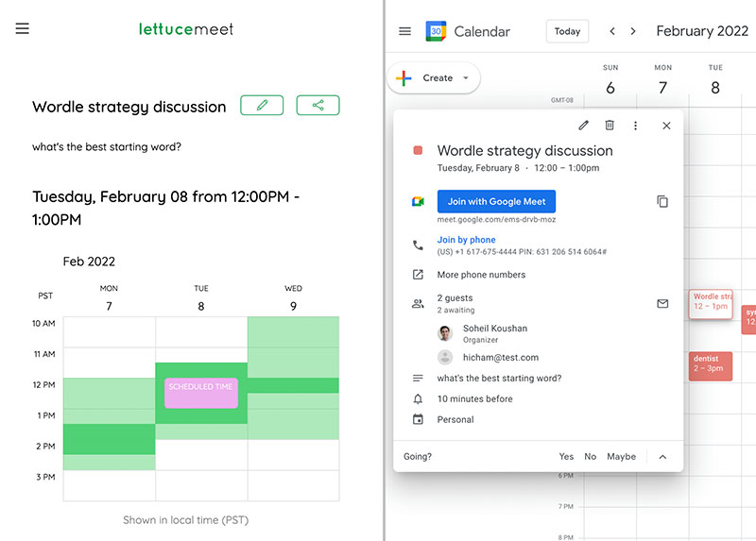
Task: Click the description lines icon
Action: tap(418, 379)
